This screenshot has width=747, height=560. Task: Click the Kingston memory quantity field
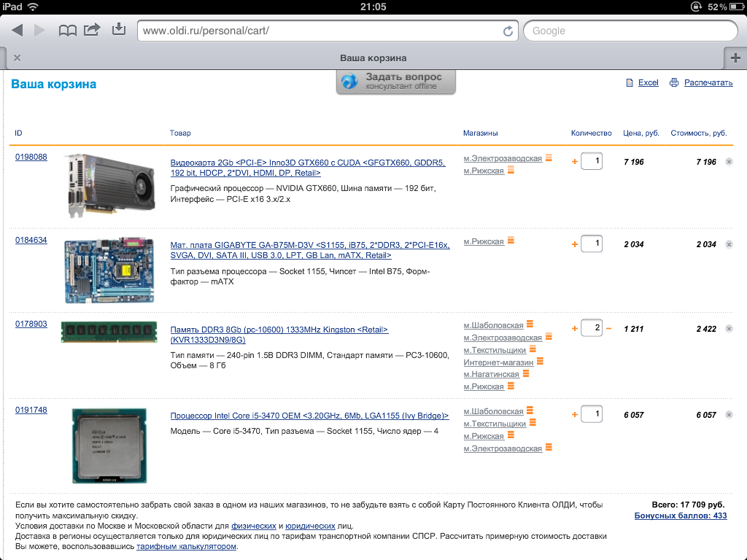[592, 328]
